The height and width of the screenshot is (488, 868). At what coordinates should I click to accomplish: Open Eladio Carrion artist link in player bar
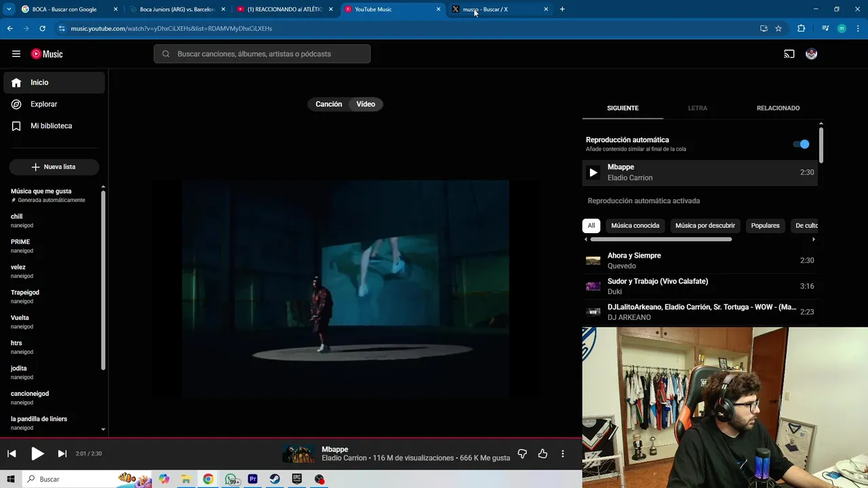click(x=344, y=458)
